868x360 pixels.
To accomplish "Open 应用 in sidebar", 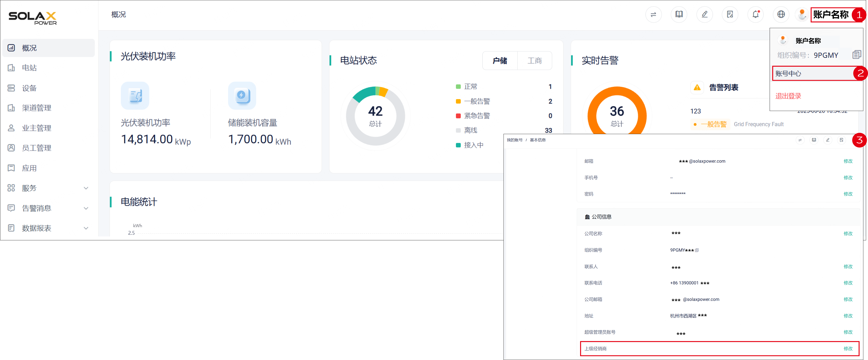I will click(x=49, y=168).
